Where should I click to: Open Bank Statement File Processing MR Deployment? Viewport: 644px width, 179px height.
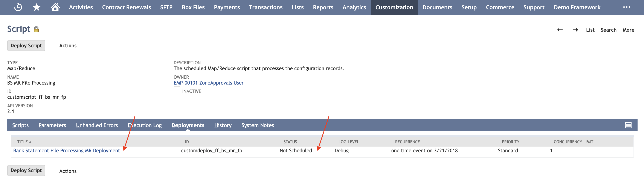click(67, 151)
